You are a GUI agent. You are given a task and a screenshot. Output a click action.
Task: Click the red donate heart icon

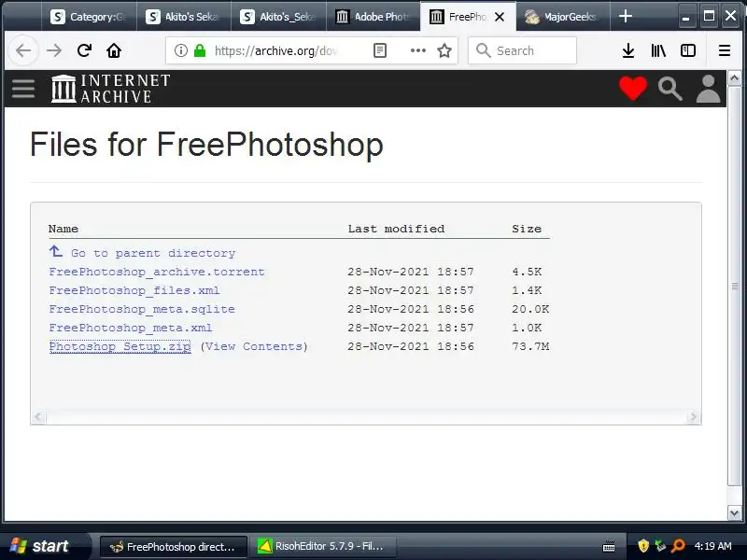coord(633,89)
